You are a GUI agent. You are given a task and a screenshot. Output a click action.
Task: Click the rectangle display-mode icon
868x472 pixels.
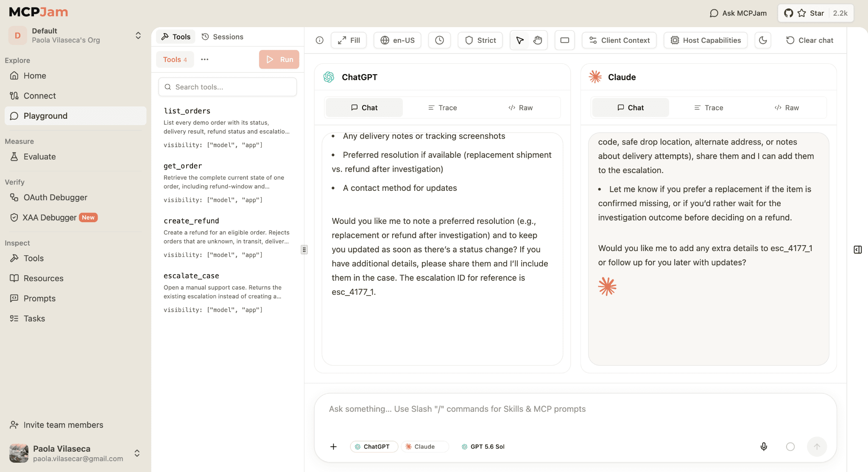coord(565,40)
